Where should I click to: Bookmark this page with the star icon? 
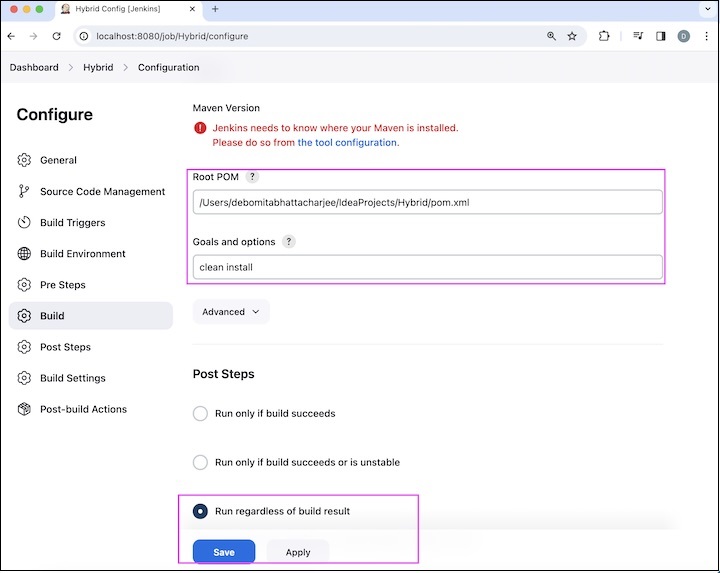click(572, 36)
